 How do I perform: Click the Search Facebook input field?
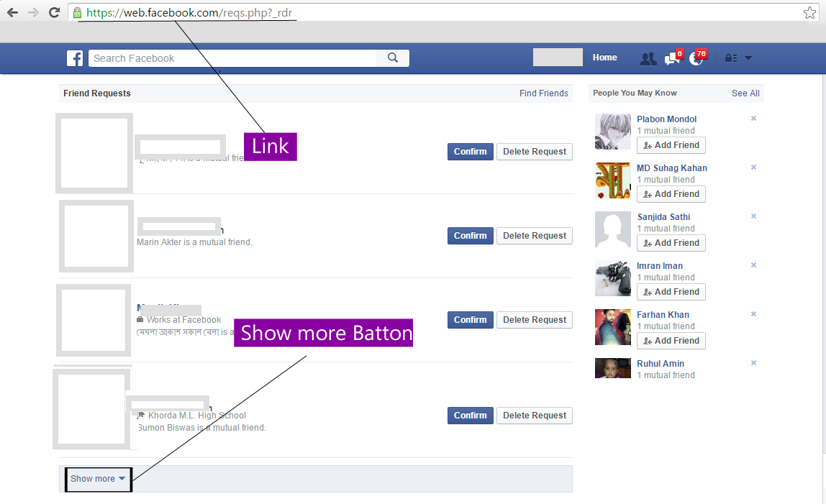[x=233, y=58]
